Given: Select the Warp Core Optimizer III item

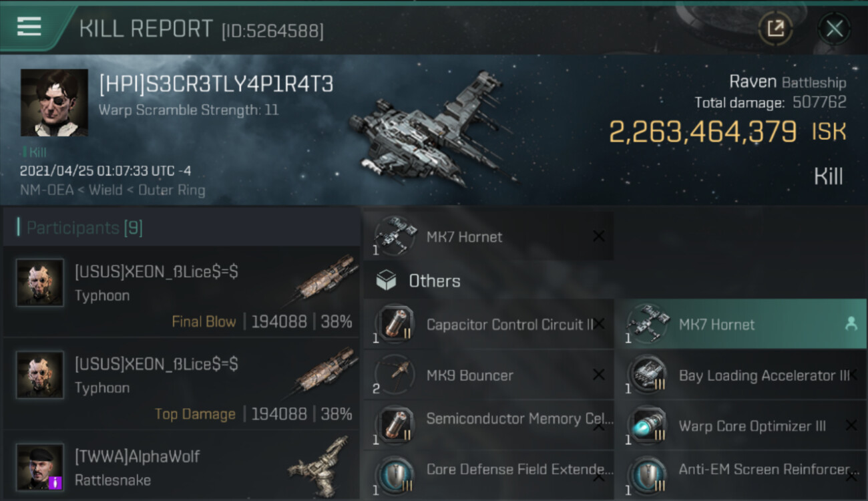Looking at the screenshot, I should tap(740, 426).
